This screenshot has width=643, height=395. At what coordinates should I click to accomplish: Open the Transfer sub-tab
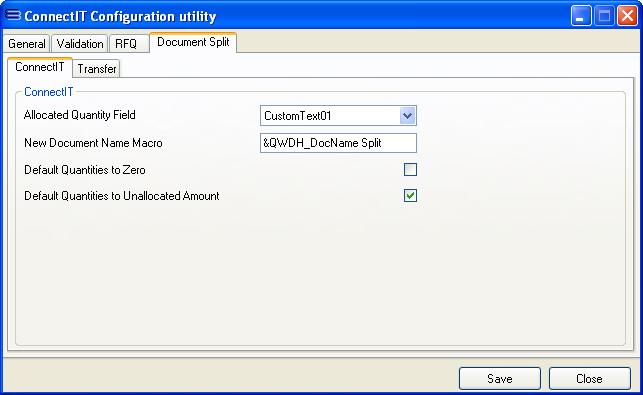tap(97, 68)
